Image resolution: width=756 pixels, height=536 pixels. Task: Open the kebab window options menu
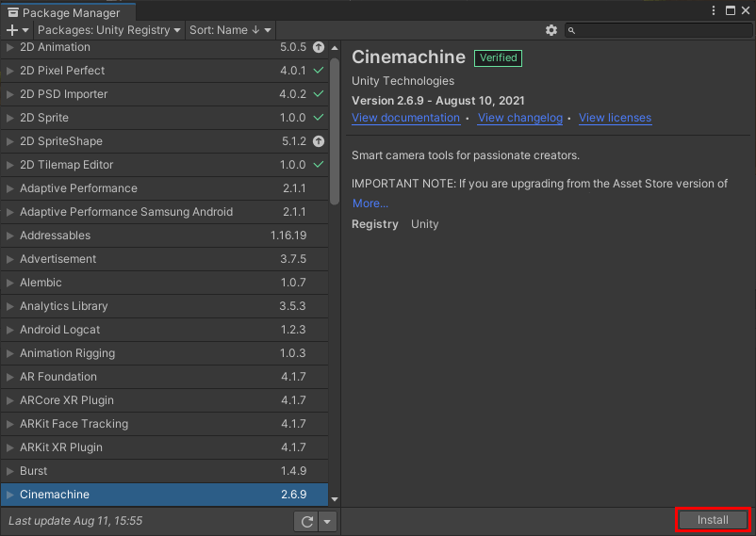pyautogui.click(x=714, y=10)
